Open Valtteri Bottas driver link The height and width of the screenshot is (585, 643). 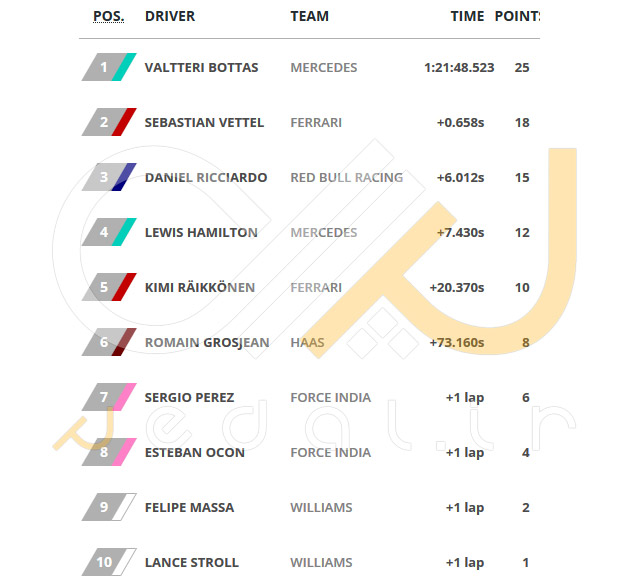[x=201, y=67]
